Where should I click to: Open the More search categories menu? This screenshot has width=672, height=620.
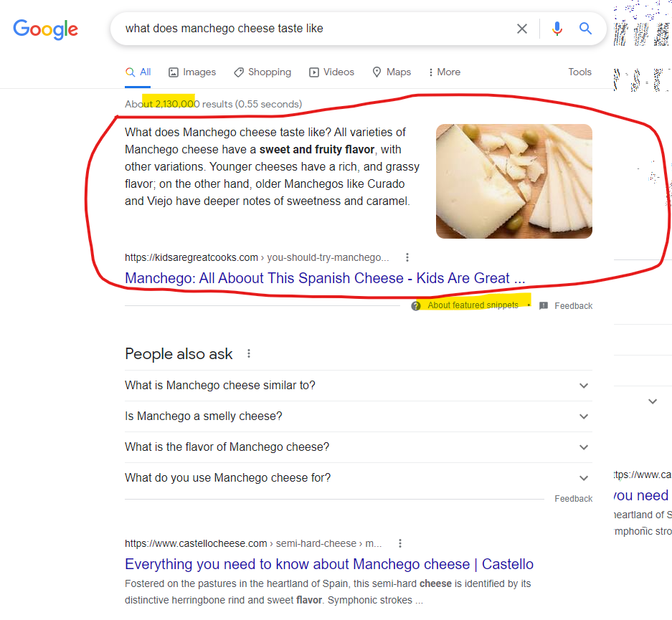pyautogui.click(x=445, y=72)
